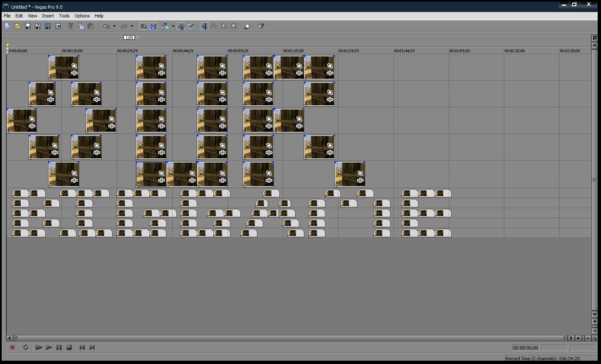The width and height of the screenshot is (601, 364).
Task: Increase track height with the vertical plus button
Action: click(x=595, y=321)
